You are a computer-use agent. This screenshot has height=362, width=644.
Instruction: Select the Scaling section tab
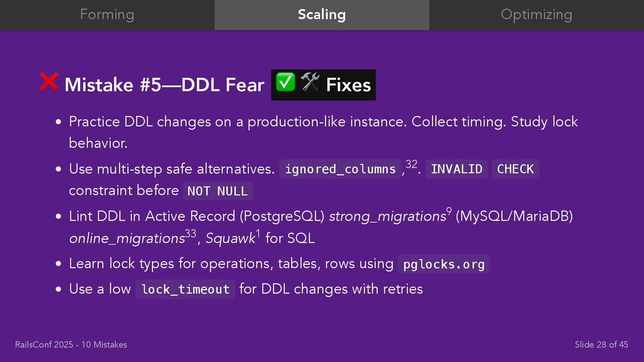322,15
